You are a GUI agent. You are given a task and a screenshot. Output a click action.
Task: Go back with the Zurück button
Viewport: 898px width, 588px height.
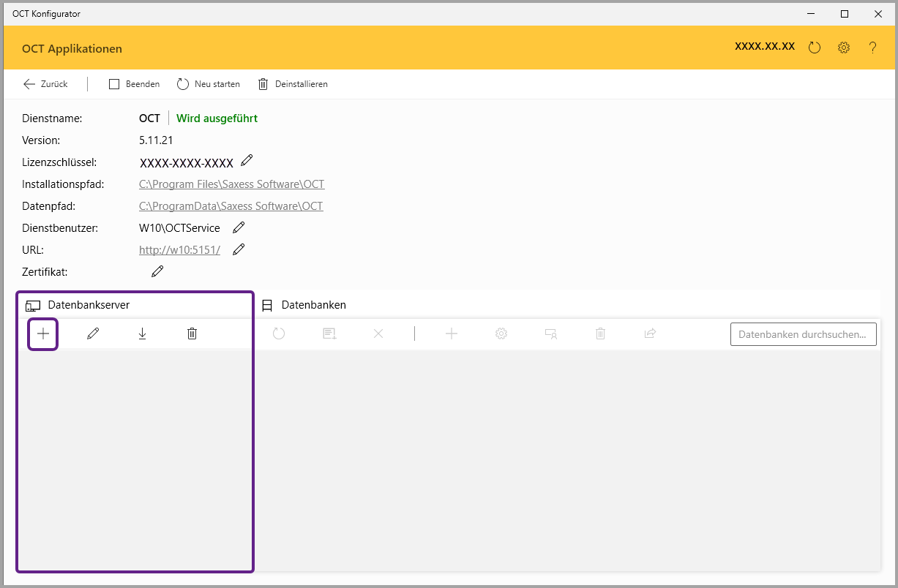pos(45,84)
